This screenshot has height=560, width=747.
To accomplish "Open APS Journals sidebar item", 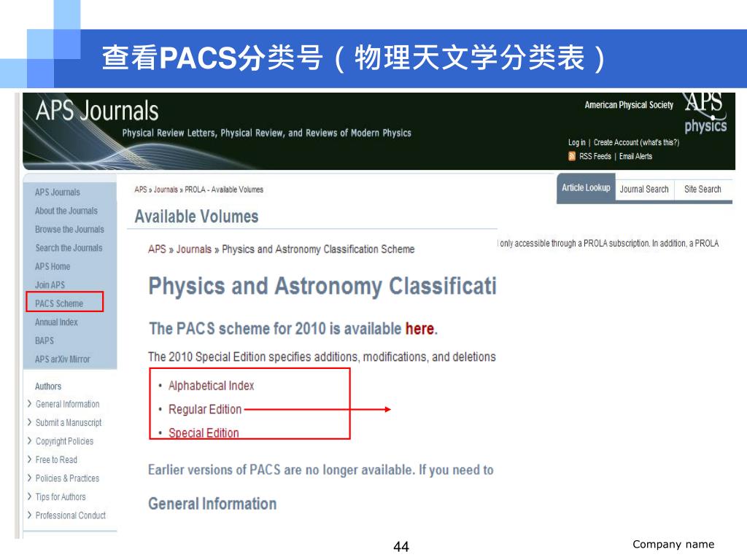I will coord(57,192).
